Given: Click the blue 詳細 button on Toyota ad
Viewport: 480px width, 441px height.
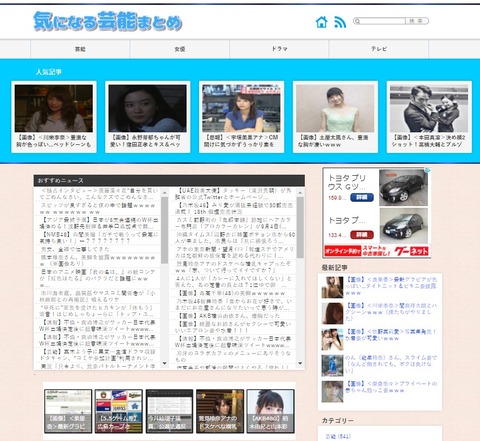Looking at the screenshot, I should pos(362,197).
